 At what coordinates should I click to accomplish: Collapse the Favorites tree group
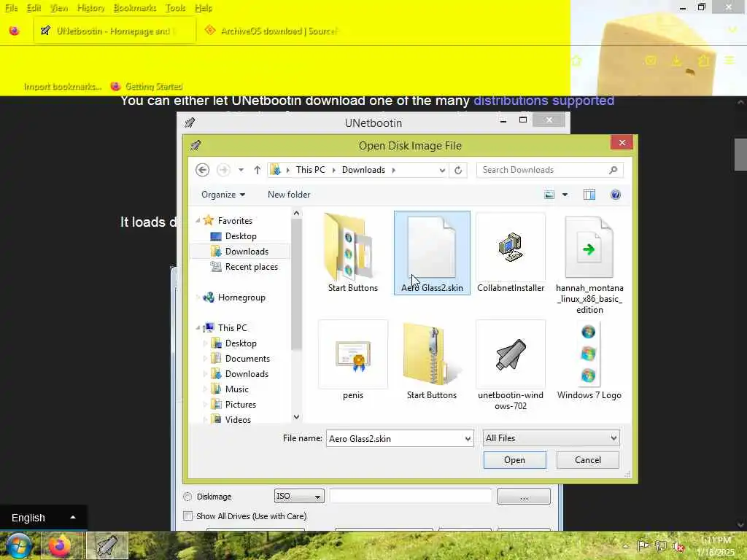pos(198,220)
